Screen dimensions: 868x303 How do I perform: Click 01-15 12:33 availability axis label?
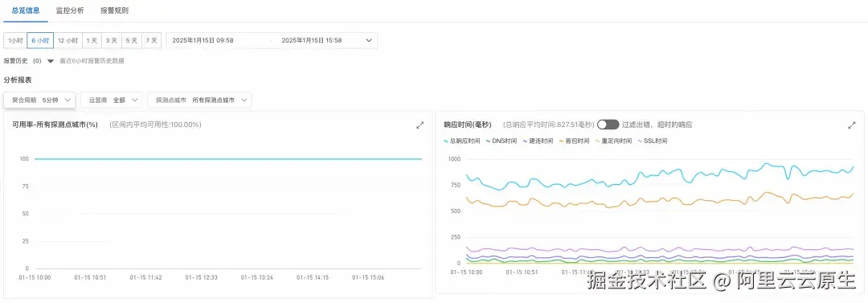[202, 277]
